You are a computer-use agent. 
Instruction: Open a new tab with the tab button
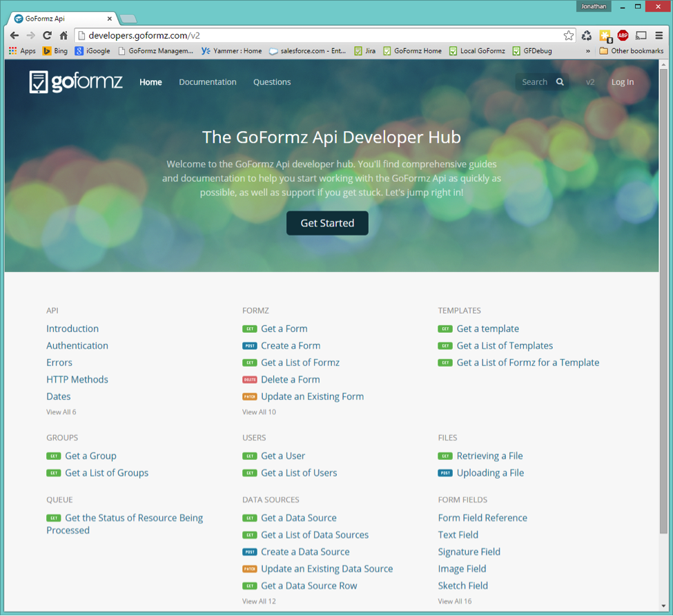[x=128, y=19]
